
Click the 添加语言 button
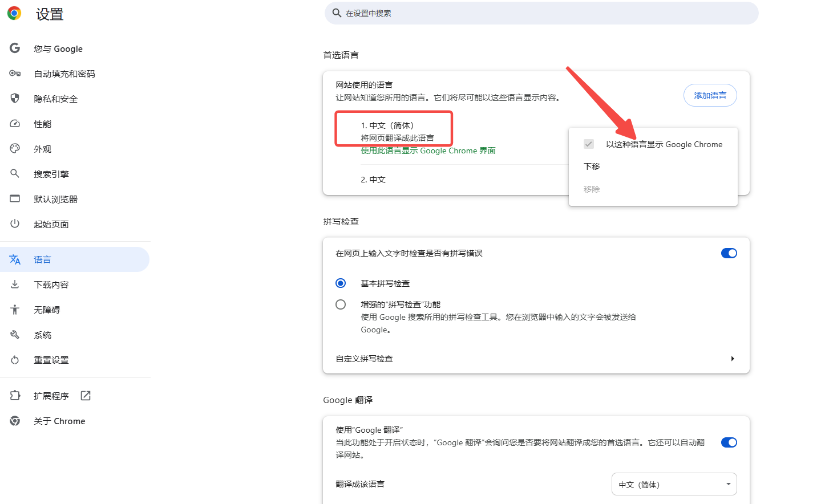coord(710,95)
